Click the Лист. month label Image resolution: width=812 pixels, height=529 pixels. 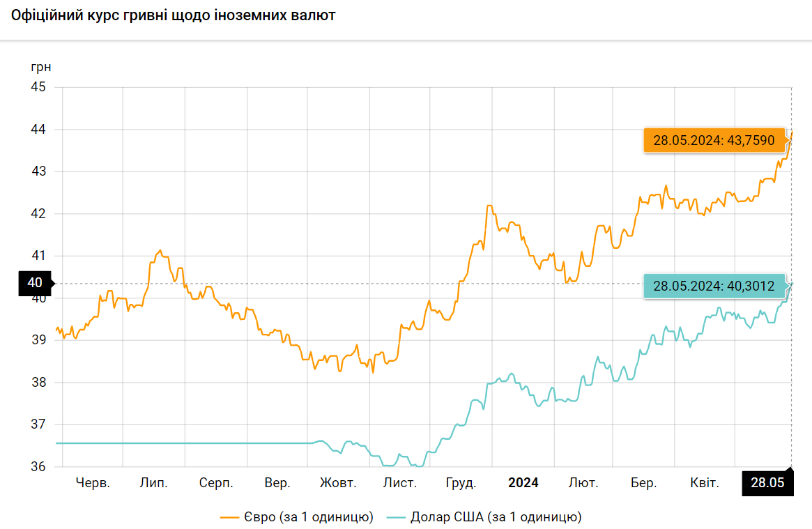(400, 483)
